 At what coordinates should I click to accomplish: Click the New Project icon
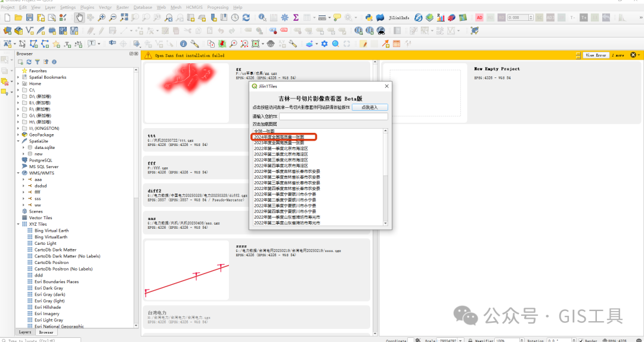[7, 18]
